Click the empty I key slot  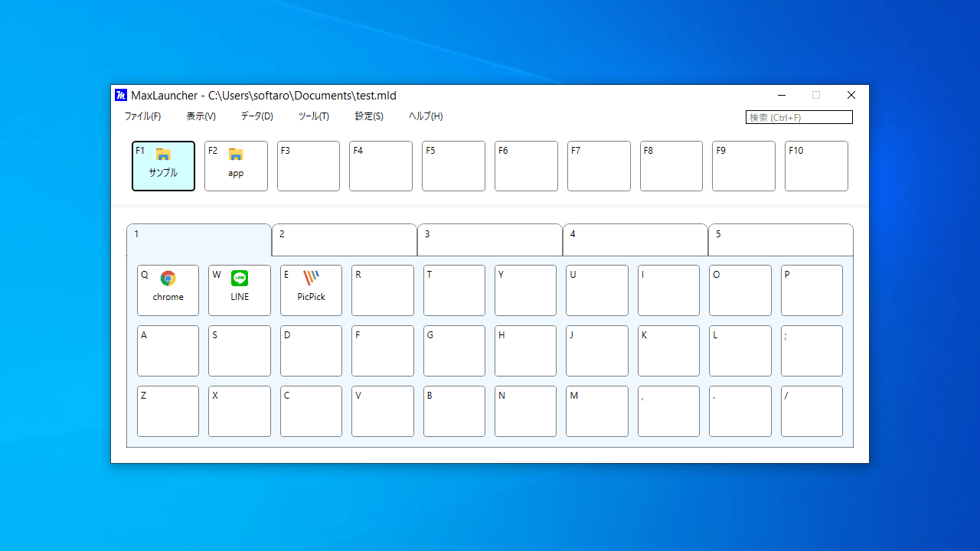tap(668, 290)
